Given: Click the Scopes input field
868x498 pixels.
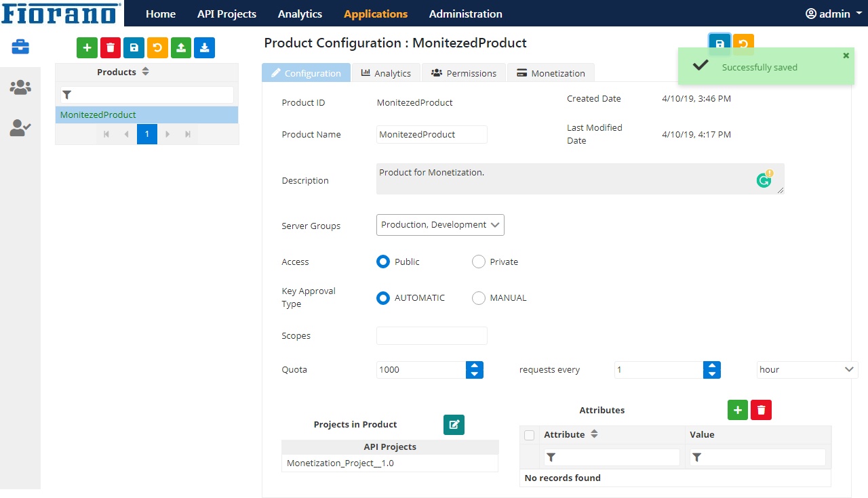Looking at the screenshot, I should click(x=432, y=335).
